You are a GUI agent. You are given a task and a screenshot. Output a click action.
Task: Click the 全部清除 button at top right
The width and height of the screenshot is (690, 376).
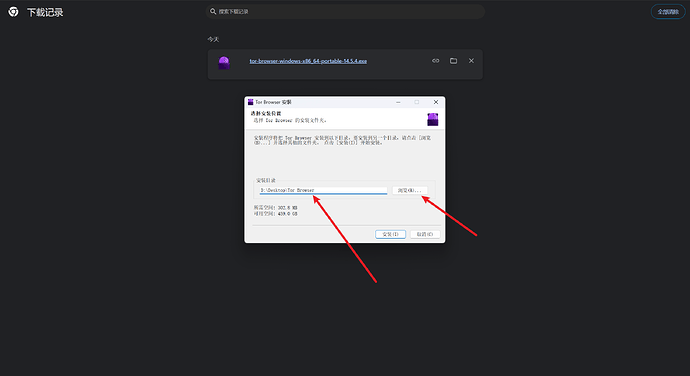pyautogui.click(x=668, y=12)
